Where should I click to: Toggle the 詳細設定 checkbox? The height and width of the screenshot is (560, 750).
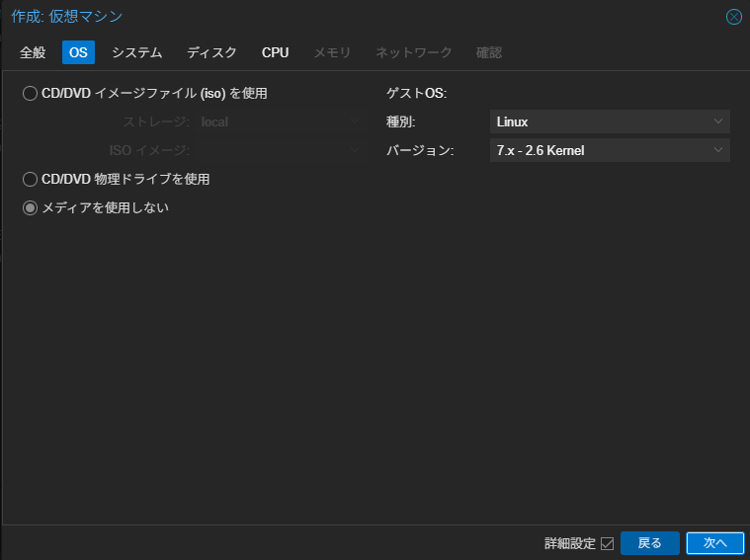point(607,544)
